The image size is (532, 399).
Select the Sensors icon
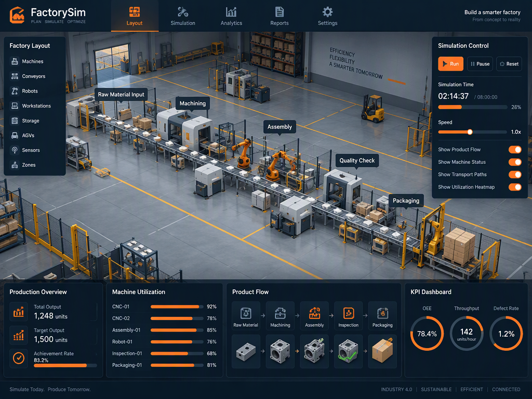[15, 150]
